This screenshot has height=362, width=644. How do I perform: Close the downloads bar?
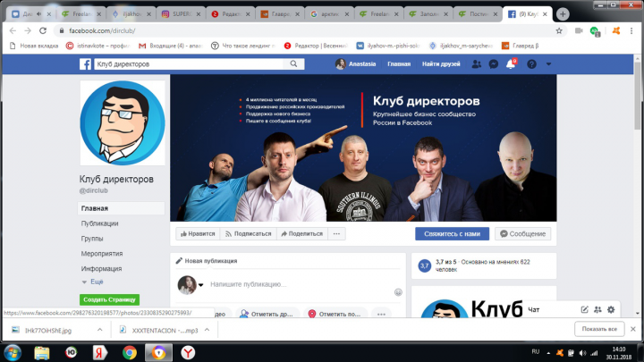633,329
